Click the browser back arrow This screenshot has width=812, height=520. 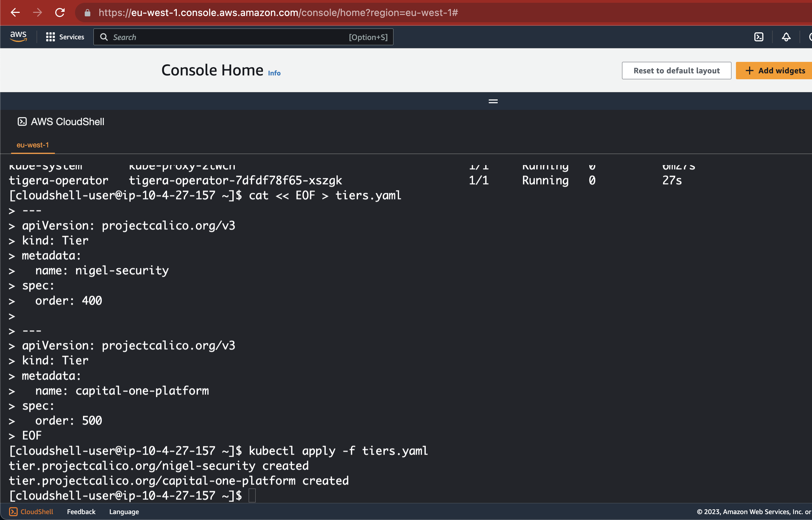tap(15, 13)
